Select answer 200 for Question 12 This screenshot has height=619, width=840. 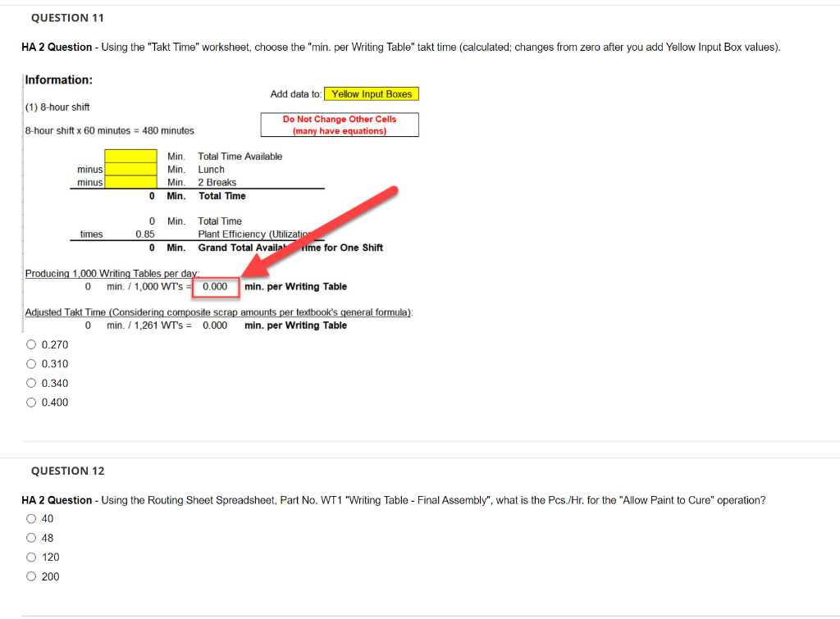click(30, 576)
